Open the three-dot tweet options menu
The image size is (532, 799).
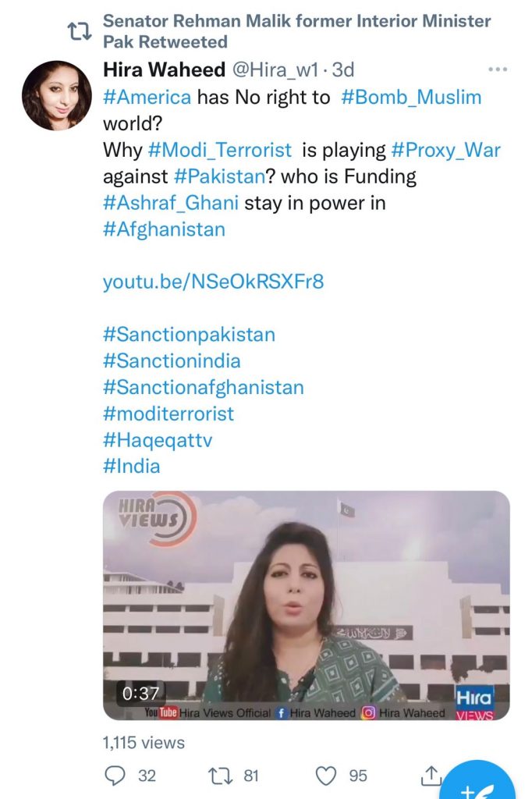(497, 70)
